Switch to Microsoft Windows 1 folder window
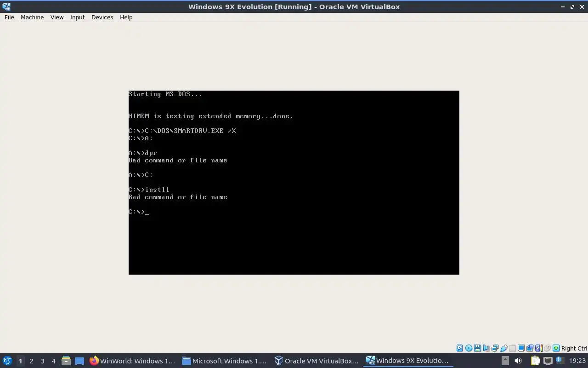588x368 pixels. point(225,361)
